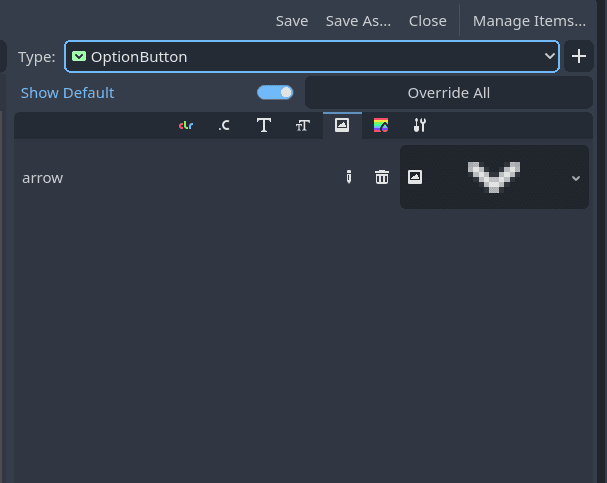Toggle the Show Default switch
The image size is (607, 483).
coord(275,92)
